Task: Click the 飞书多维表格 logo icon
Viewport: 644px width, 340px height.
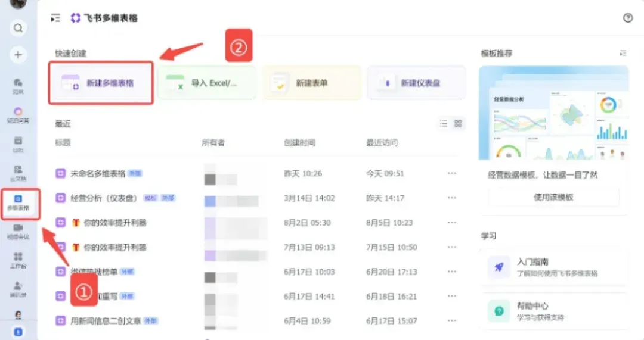Action: 76,18
